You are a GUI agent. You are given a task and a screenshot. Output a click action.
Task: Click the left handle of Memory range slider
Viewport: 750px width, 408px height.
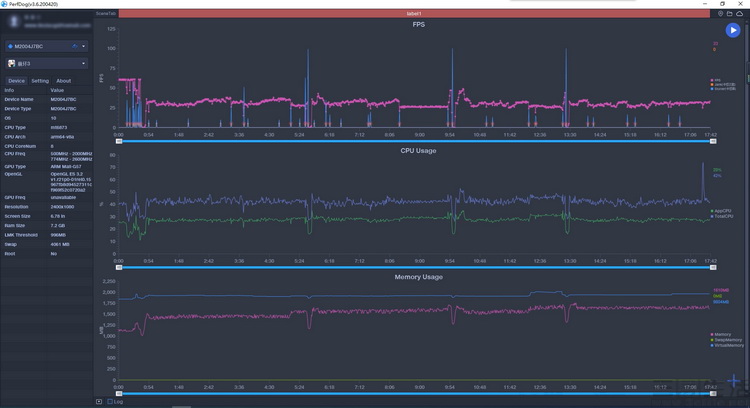coord(119,394)
